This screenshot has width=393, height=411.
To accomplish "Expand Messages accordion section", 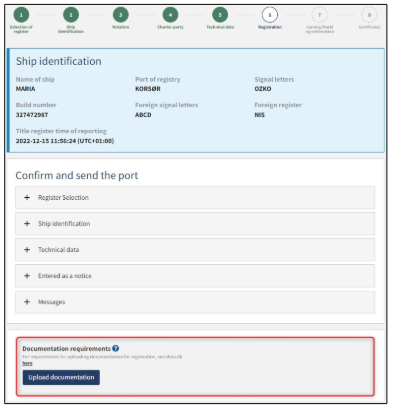I will pyautogui.click(x=195, y=302).
